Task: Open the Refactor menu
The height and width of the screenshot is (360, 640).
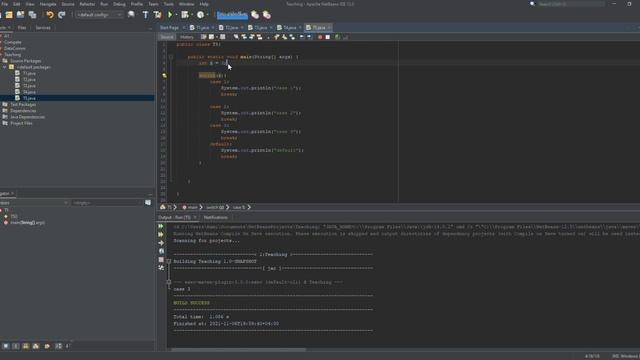Action: [87, 4]
